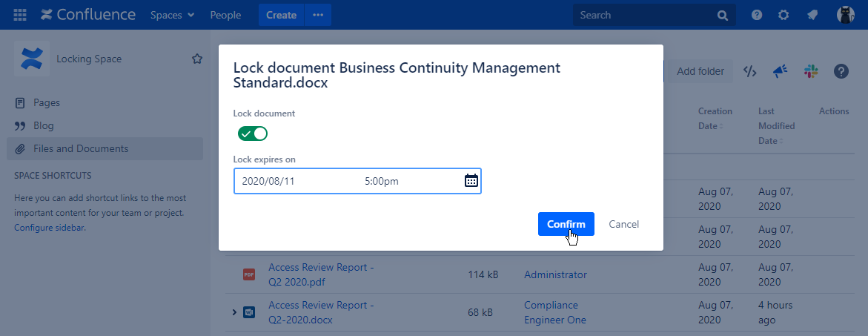Open the settings gear menu

783,15
